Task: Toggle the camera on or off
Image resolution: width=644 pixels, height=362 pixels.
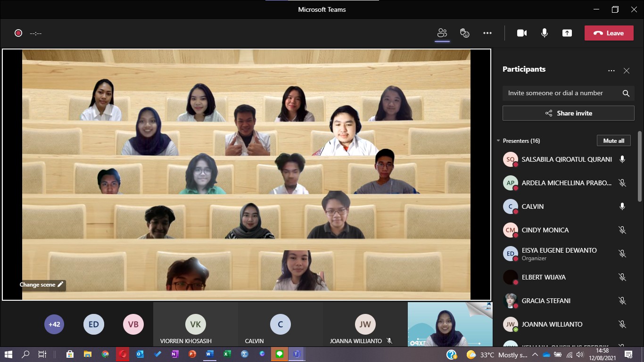Action: [522, 33]
